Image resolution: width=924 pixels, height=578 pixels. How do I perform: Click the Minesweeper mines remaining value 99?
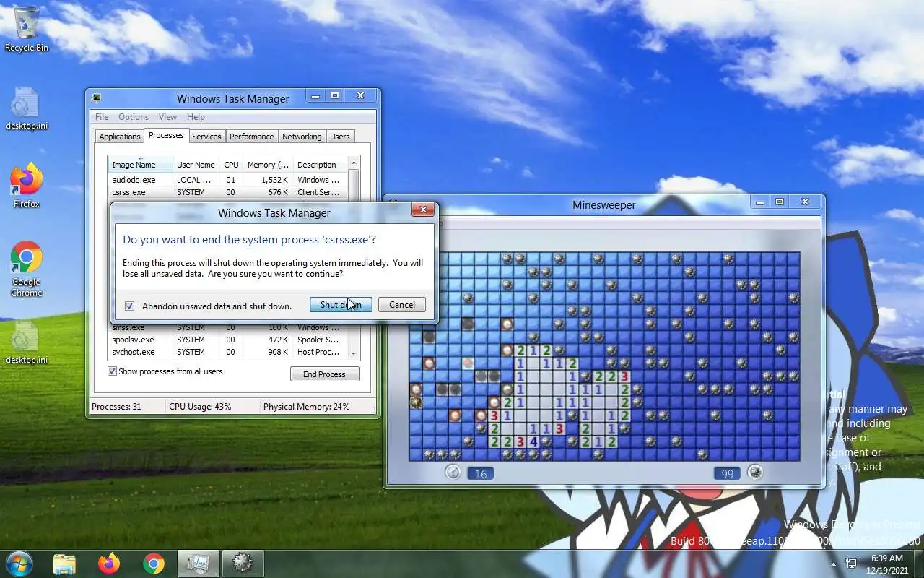tap(727, 474)
